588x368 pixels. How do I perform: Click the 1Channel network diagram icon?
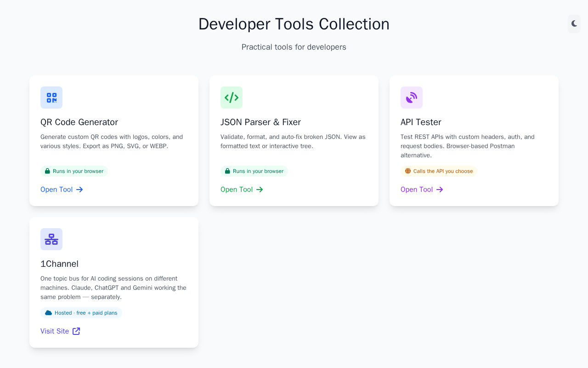coord(51,239)
